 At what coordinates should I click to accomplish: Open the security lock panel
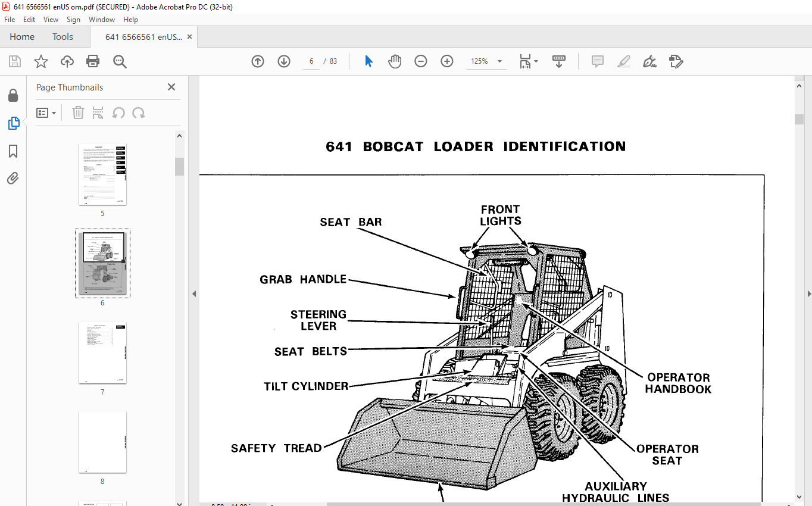click(x=13, y=95)
